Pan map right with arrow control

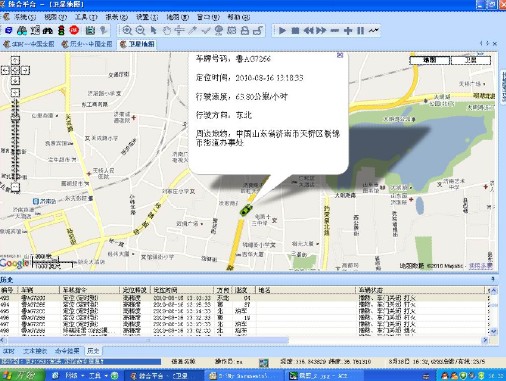point(25,70)
